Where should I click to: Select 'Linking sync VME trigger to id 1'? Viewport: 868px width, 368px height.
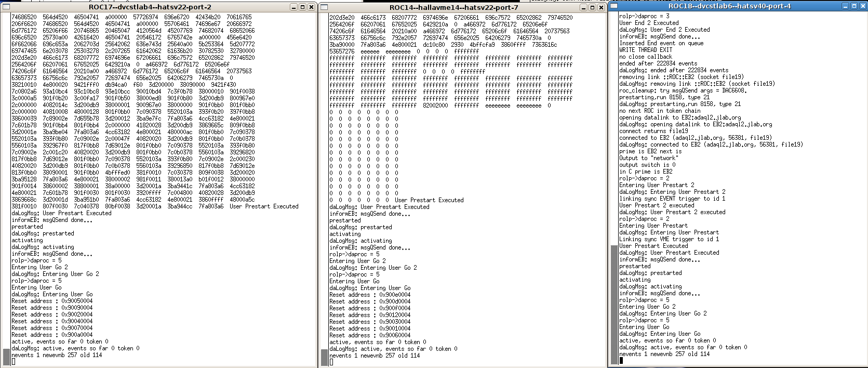coord(669,239)
